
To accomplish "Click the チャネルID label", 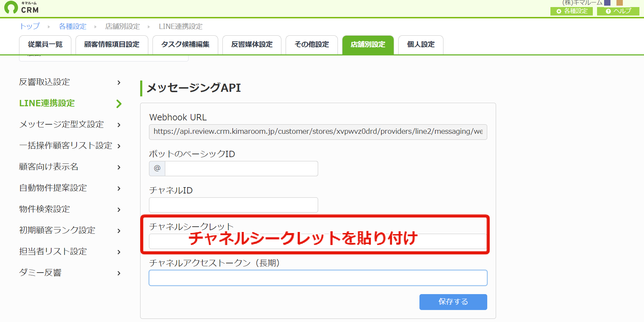I will click(171, 190).
